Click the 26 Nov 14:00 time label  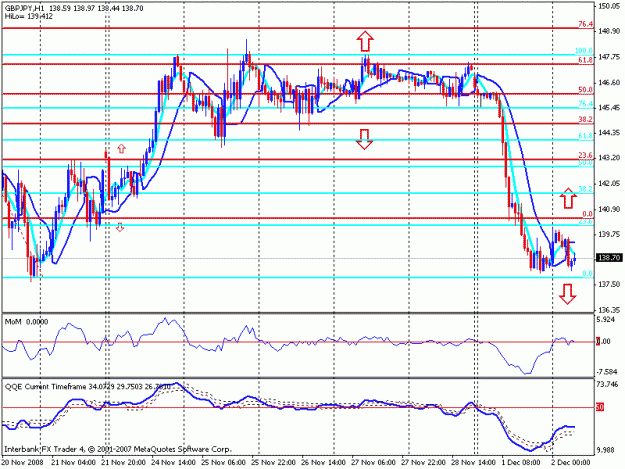pyautogui.click(x=323, y=463)
